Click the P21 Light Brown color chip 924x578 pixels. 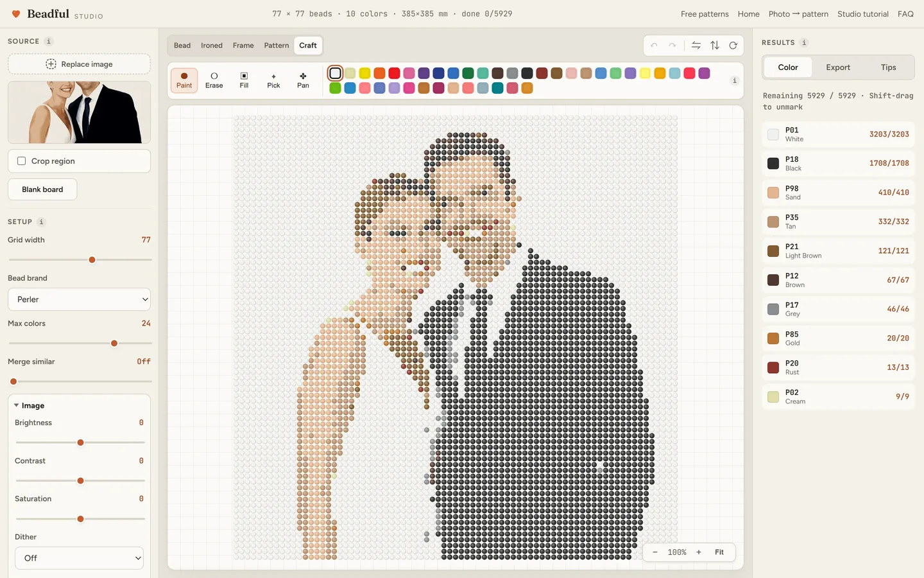[x=773, y=250]
